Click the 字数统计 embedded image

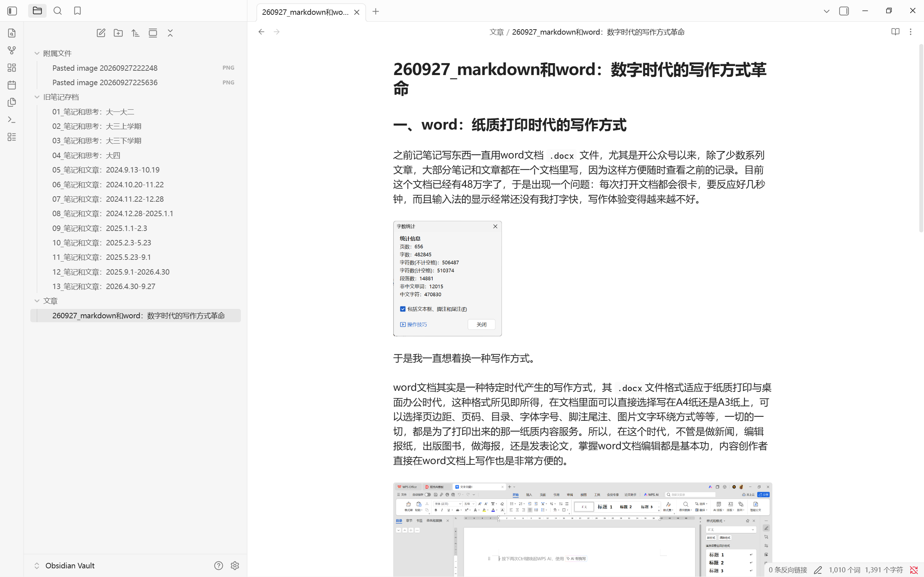447,279
